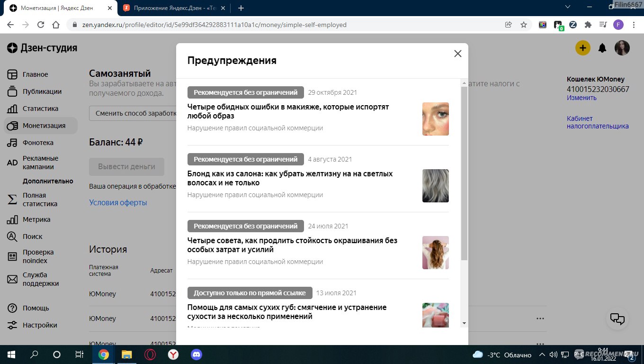The image size is (644, 364).
Task: Open article Четыре обидных ошибки в макияже
Action: point(288,111)
